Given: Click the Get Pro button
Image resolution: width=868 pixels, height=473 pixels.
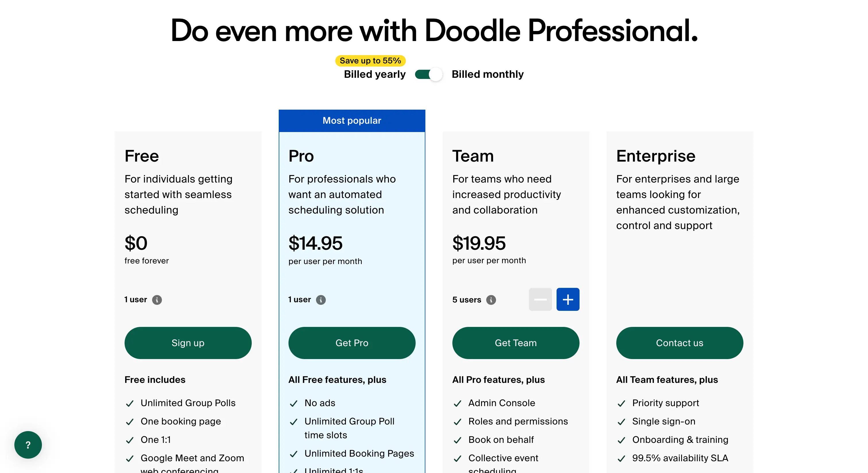Looking at the screenshot, I should (352, 342).
